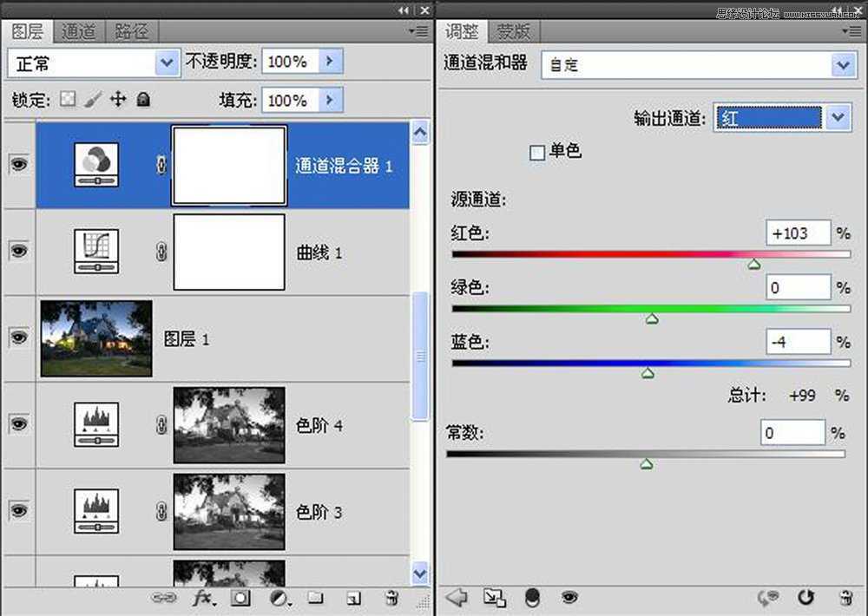Image resolution: width=868 pixels, height=616 pixels.
Task: Click the 图层 1 layer thumbnail
Action: point(95,337)
